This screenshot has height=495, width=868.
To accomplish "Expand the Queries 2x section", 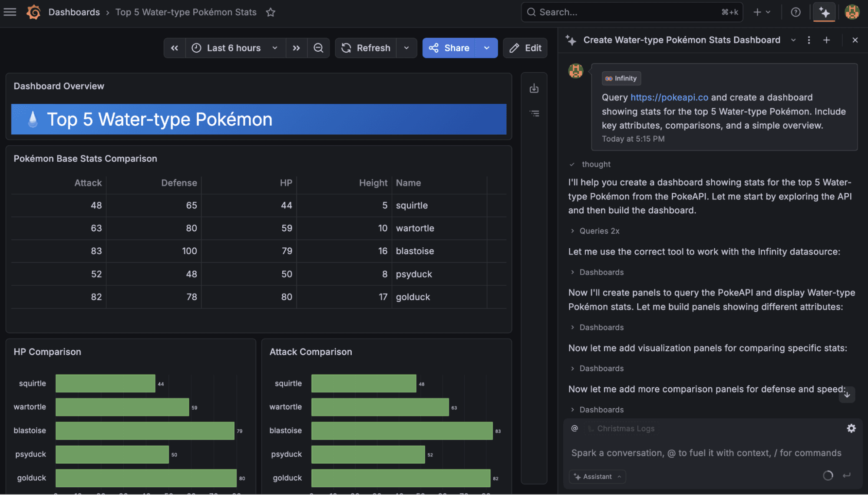I will point(599,231).
